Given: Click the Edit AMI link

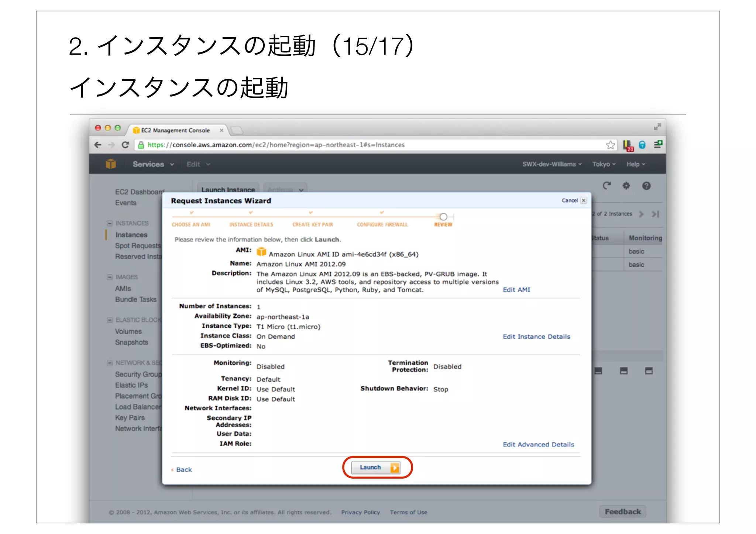Looking at the screenshot, I should (516, 290).
